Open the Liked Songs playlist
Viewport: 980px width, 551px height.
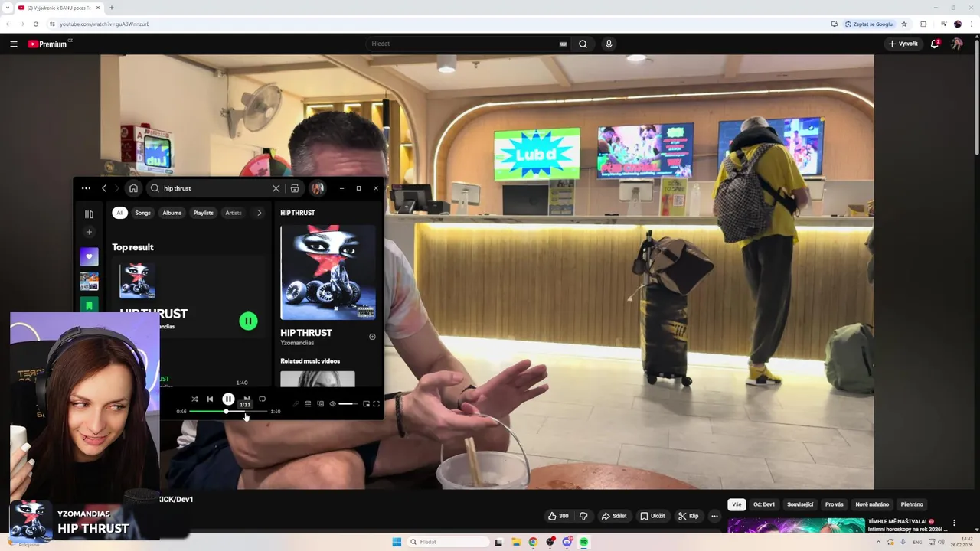(x=89, y=257)
